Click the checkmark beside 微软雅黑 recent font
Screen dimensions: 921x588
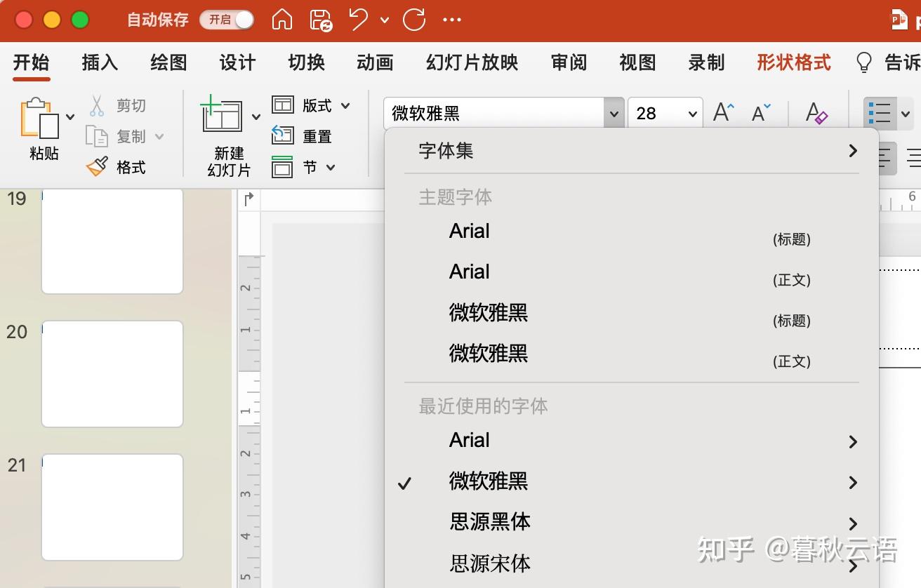click(405, 481)
